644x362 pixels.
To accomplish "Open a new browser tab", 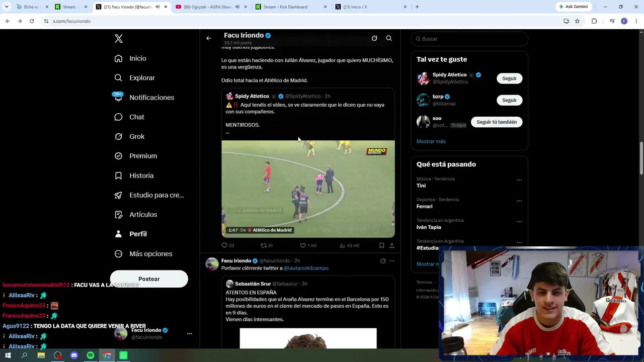I will tap(417, 7).
